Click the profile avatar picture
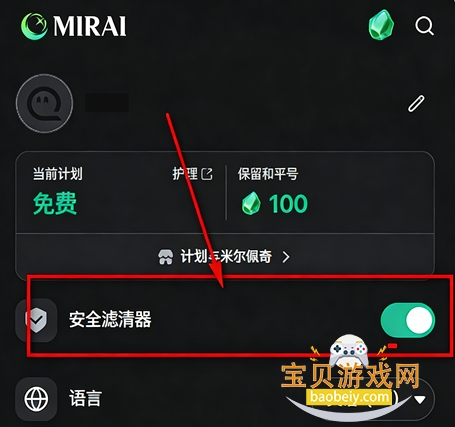 click(44, 103)
